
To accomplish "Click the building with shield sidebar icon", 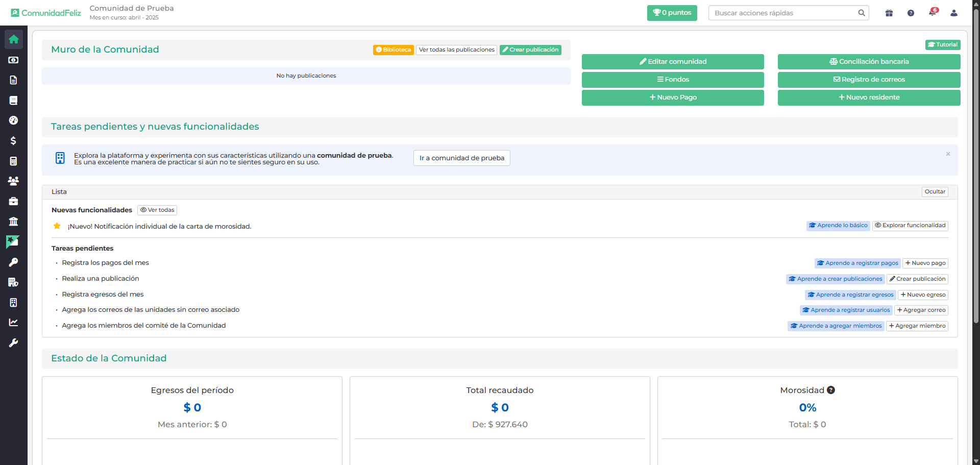I will click(14, 282).
